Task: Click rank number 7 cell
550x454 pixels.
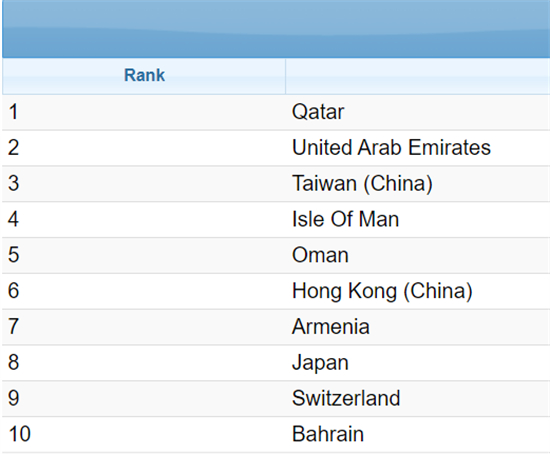Action: tap(144, 327)
